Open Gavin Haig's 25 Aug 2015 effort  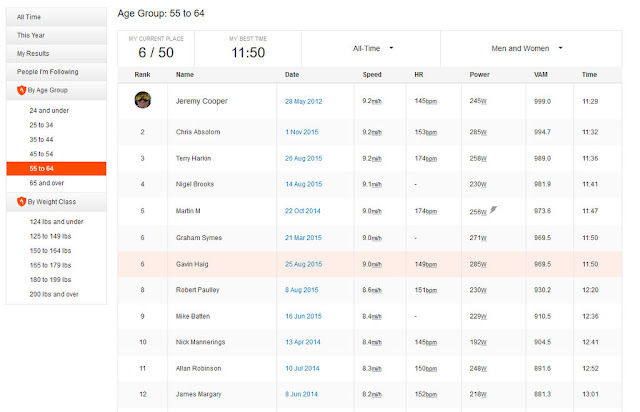303,264
